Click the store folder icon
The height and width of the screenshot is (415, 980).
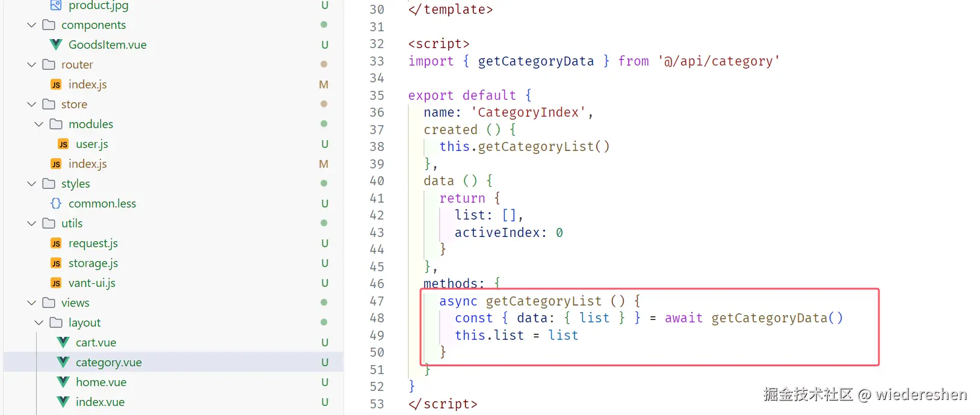coord(49,104)
